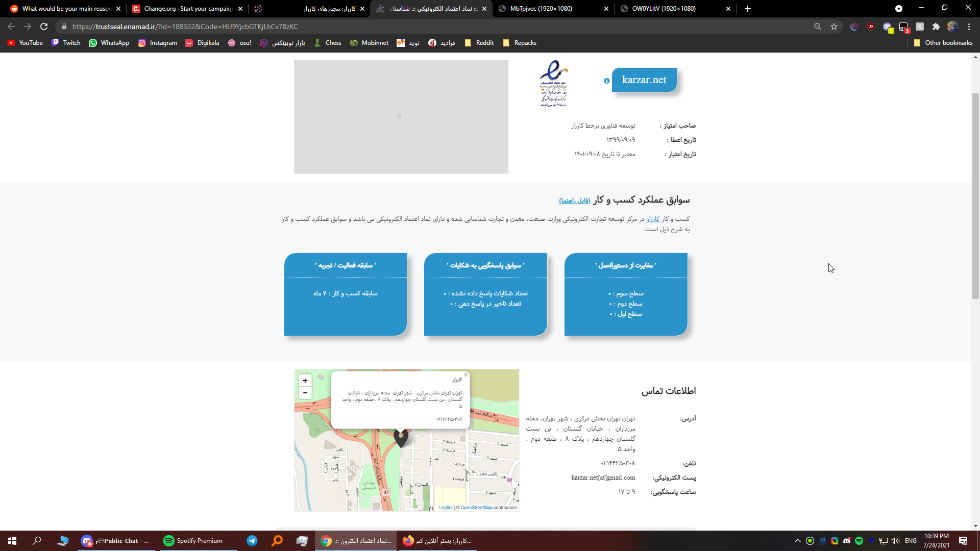The height and width of the screenshot is (551, 980).
Task: Click the zoom magnifier icon in the address bar
Action: coord(817,27)
